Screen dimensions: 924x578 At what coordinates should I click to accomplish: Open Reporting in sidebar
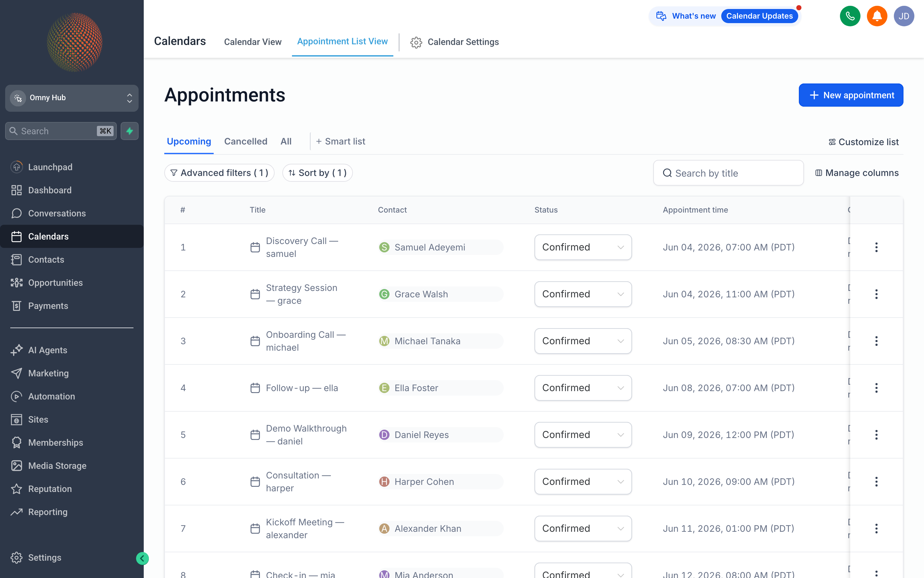click(72, 512)
